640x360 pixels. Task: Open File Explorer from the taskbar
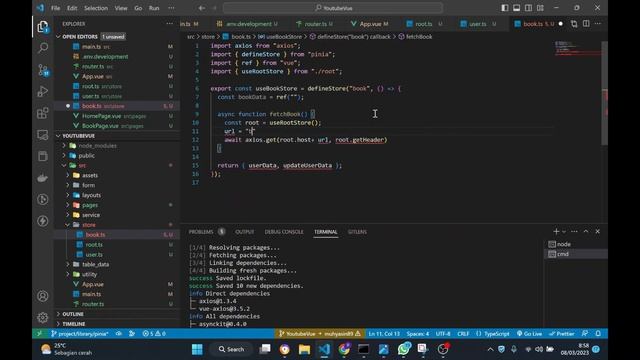(x=304, y=349)
